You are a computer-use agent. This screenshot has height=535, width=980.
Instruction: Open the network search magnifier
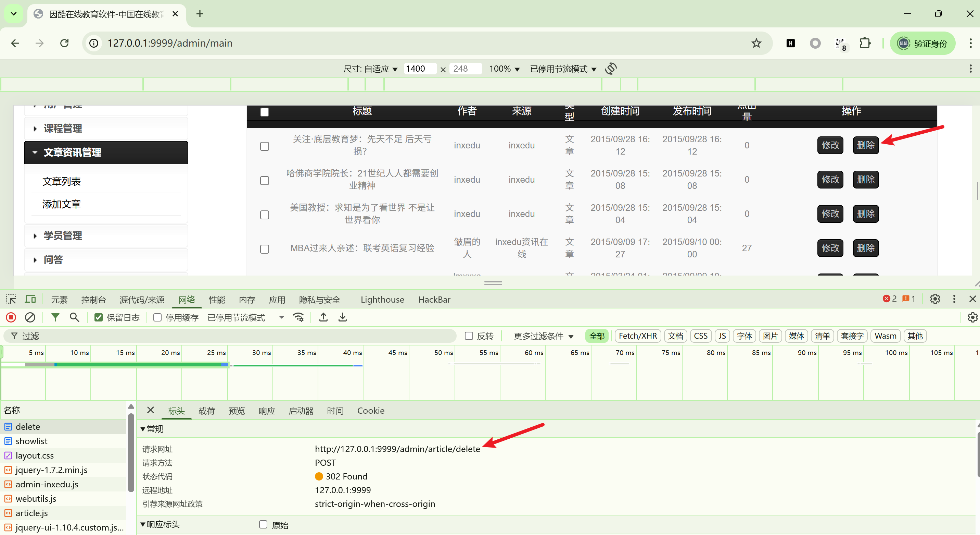(x=75, y=317)
